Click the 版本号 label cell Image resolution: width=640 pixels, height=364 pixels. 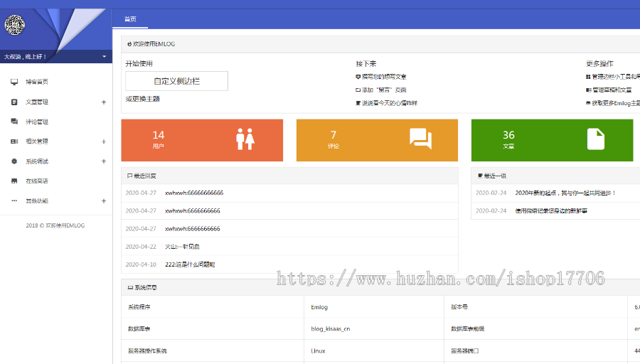tap(459, 307)
